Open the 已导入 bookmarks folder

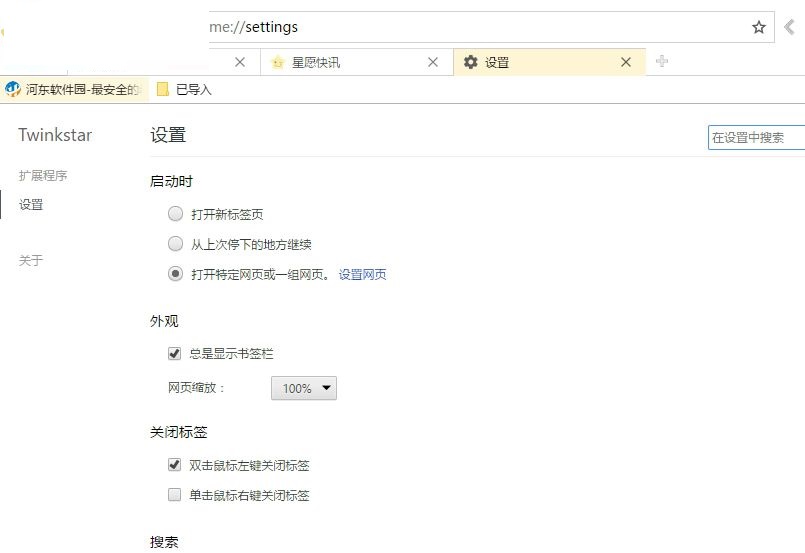tap(184, 89)
